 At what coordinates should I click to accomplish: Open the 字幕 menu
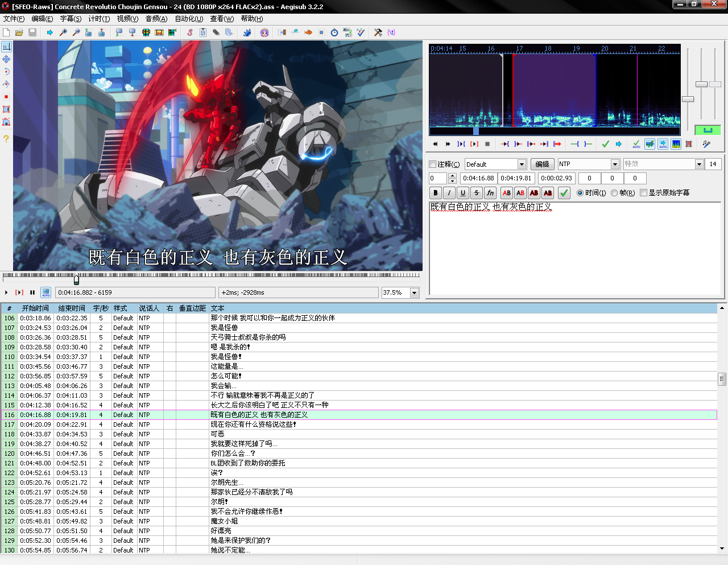point(71,19)
